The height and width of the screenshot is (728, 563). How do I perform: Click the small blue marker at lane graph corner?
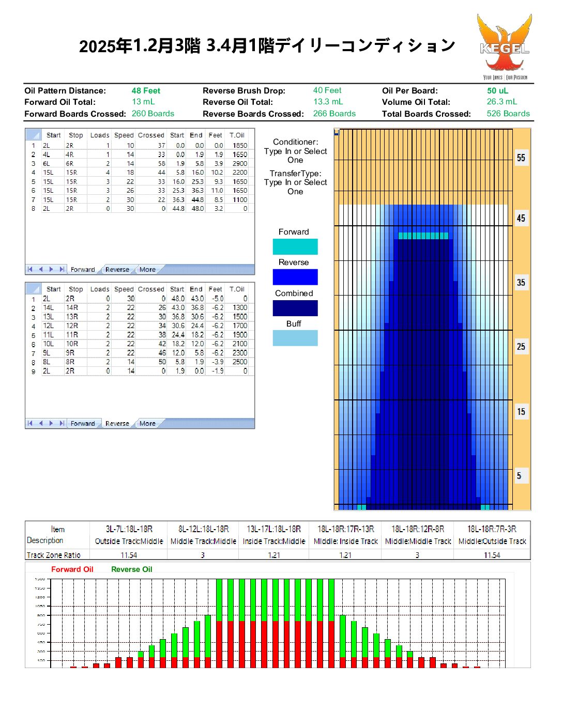(337, 132)
